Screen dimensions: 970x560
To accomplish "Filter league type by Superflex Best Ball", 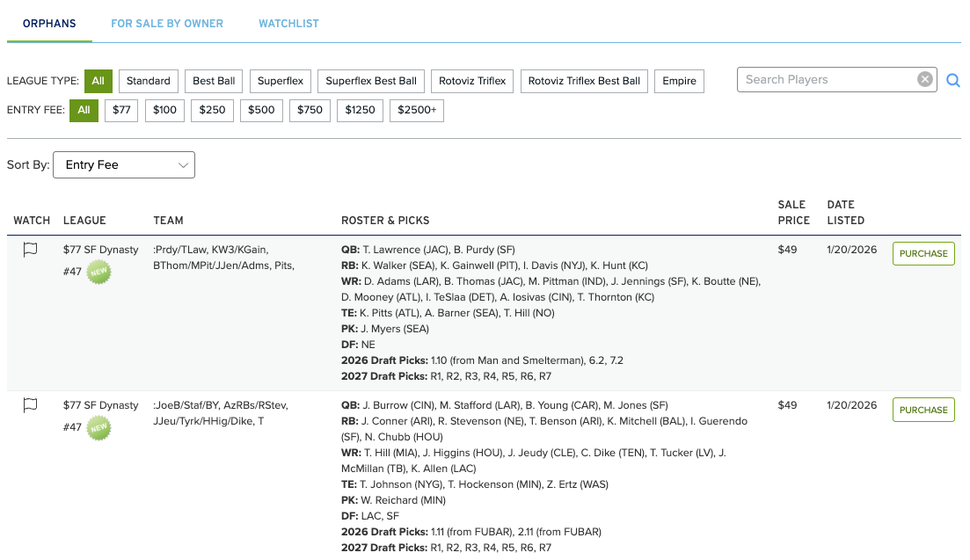I will click(x=371, y=81).
